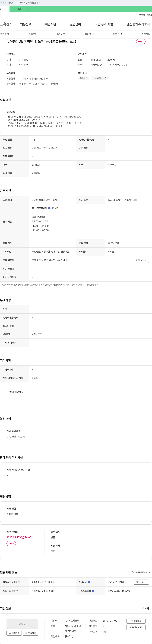Jump to 모집요강 section tab

point(4,34)
